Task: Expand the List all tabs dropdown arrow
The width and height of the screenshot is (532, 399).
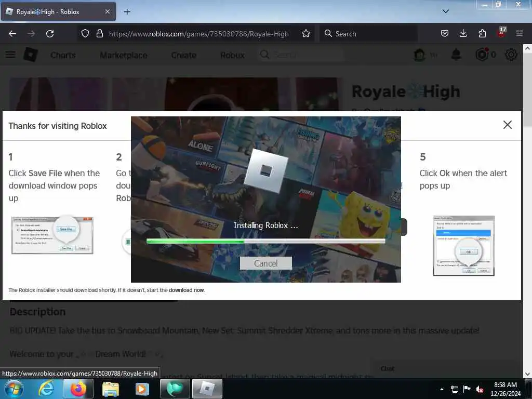Action: point(446,11)
